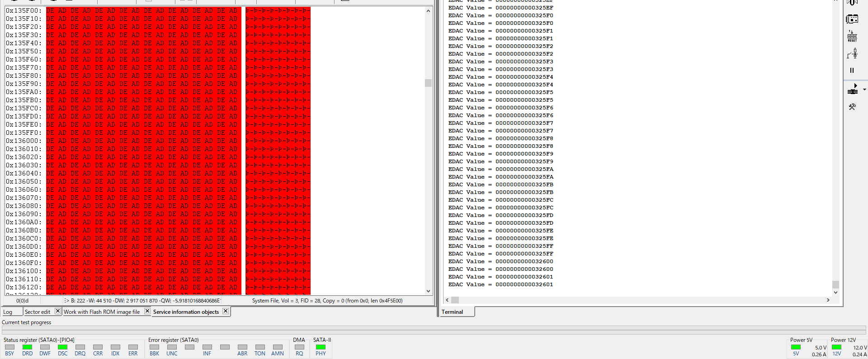This screenshot has height=359, width=868.
Task: Close the Sector edit tab
Action: 58,311
